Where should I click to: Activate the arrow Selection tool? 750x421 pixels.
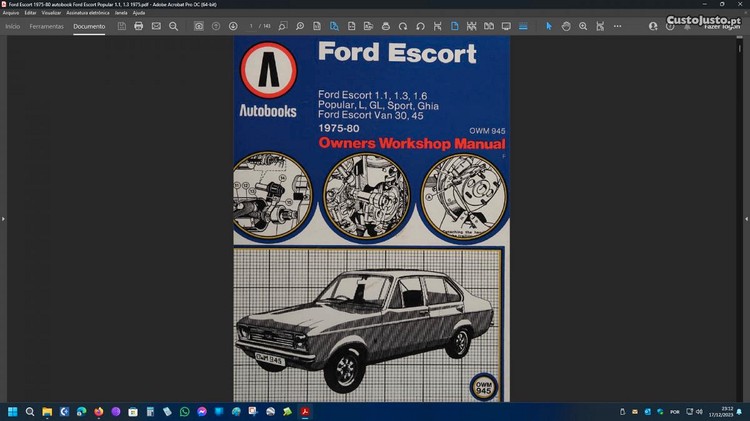(x=548, y=26)
